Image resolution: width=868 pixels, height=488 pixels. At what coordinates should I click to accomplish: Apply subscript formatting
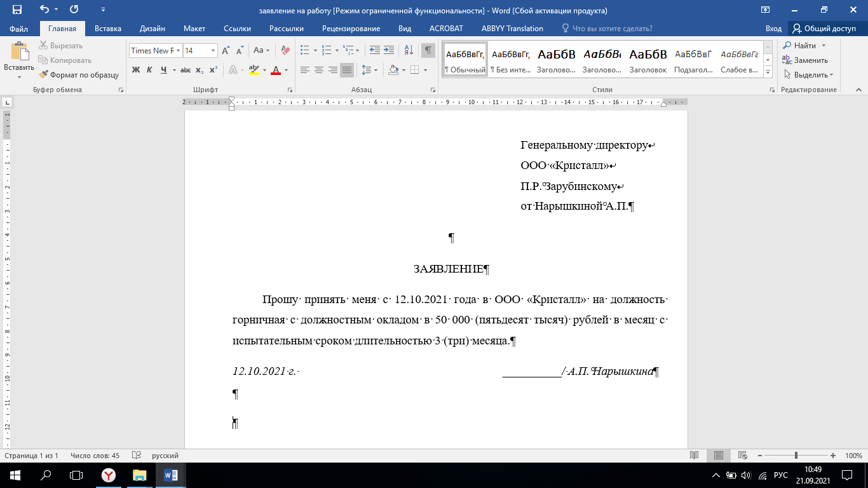click(200, 70)
